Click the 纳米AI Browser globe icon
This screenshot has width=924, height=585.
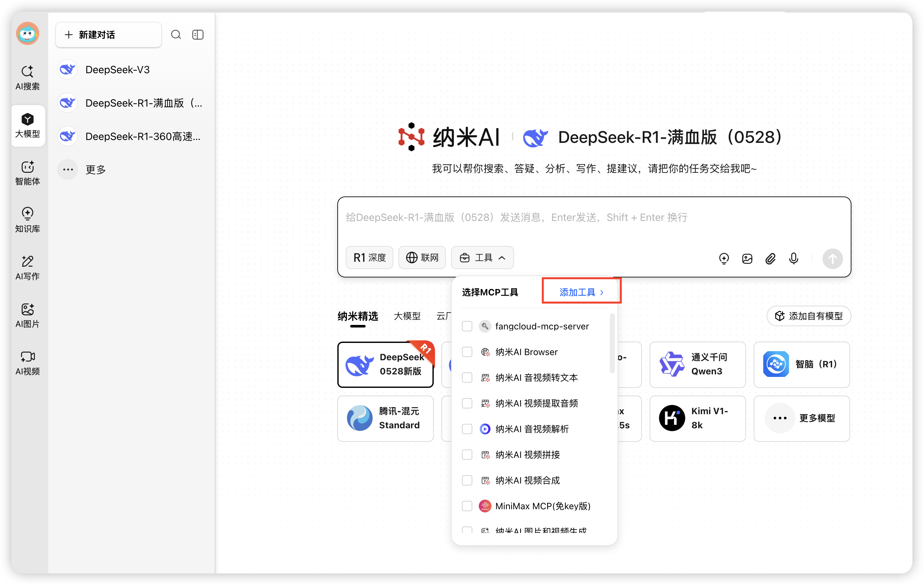click(x=485, y=352)
